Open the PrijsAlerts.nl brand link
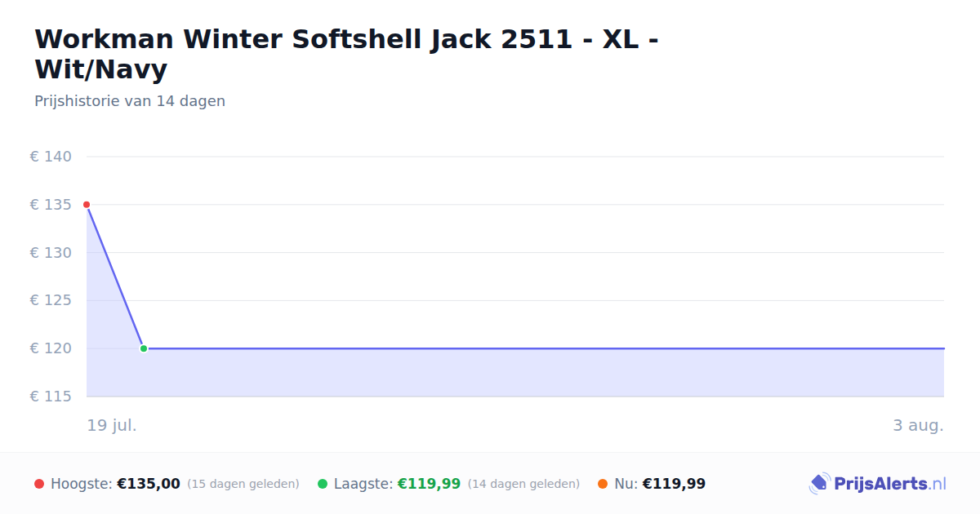 [x=877, y=484]
